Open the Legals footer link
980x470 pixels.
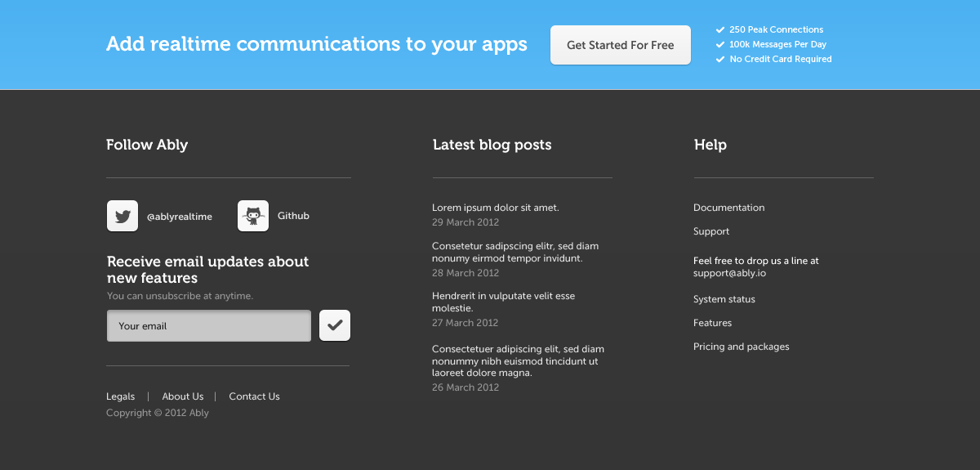pos(121,396)
